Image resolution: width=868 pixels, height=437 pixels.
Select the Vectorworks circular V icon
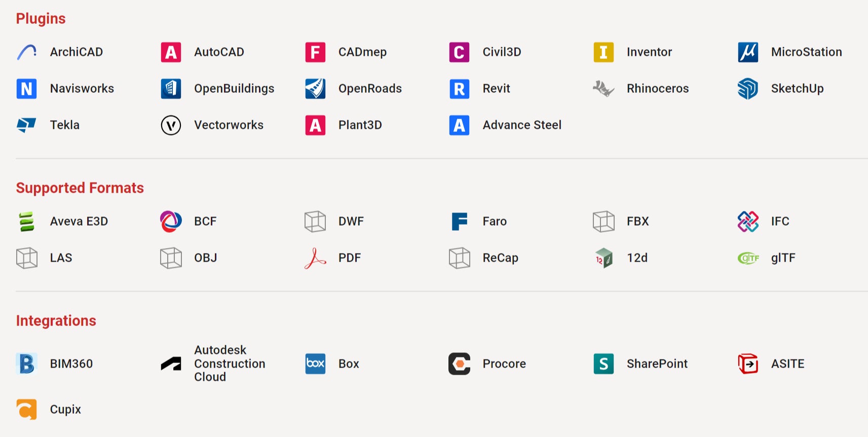click(171, 125)
